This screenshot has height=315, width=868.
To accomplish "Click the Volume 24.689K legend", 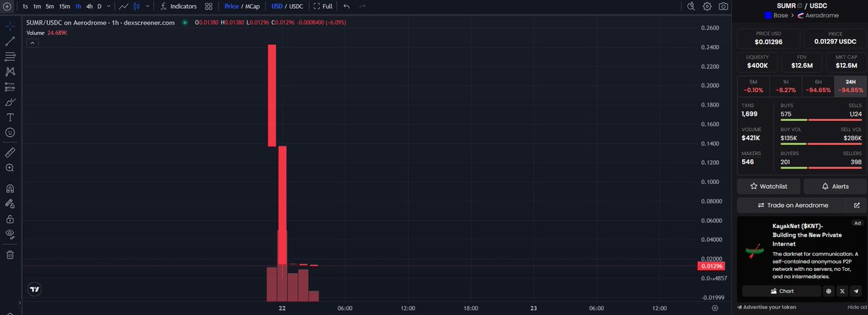I will click(46, 33).
